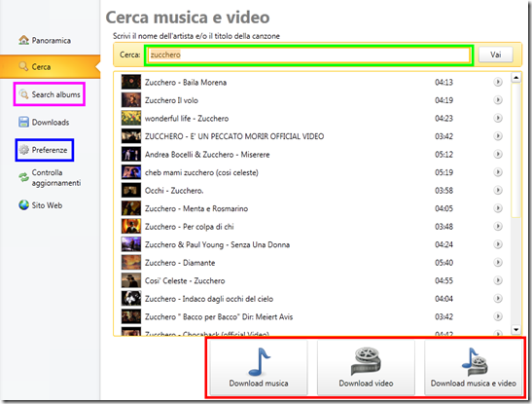
Task: Select the Cerca sidebar item
Action: (x=50, y=66)
